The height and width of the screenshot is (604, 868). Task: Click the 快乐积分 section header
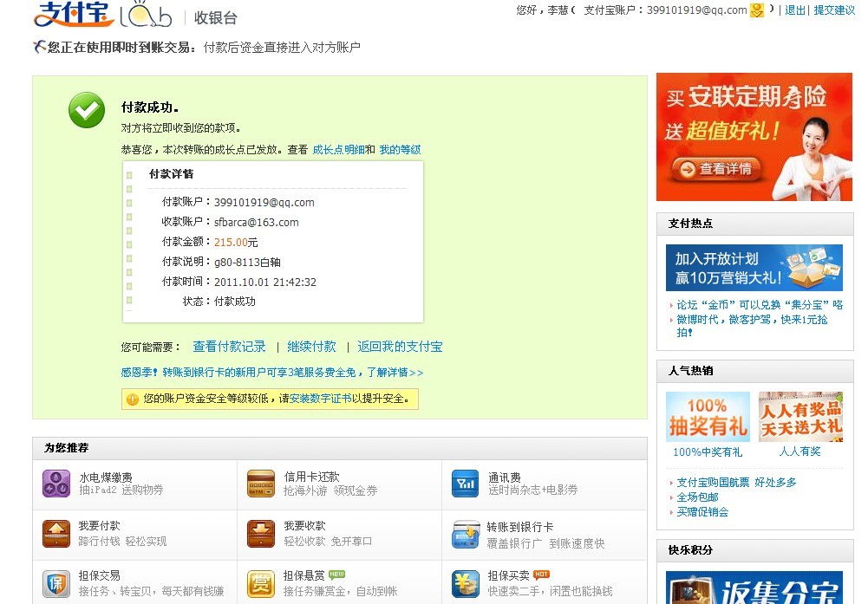[690, 550]
